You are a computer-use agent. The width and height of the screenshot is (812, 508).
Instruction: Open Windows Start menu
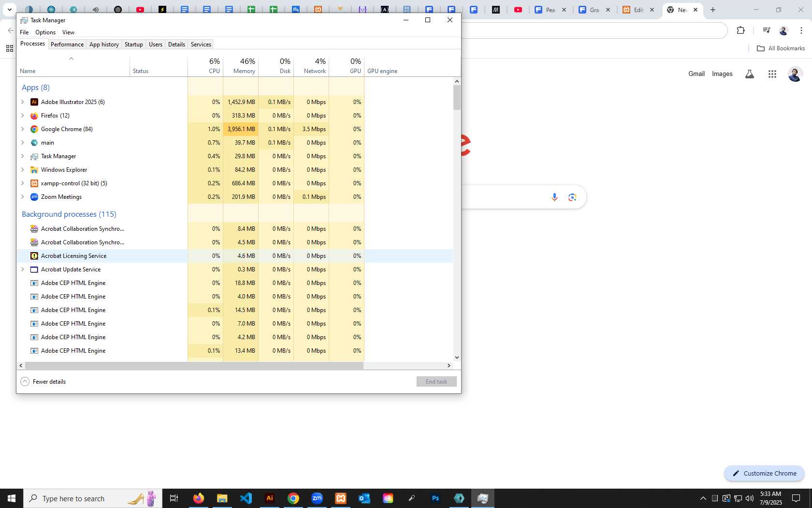pos(12,498)
